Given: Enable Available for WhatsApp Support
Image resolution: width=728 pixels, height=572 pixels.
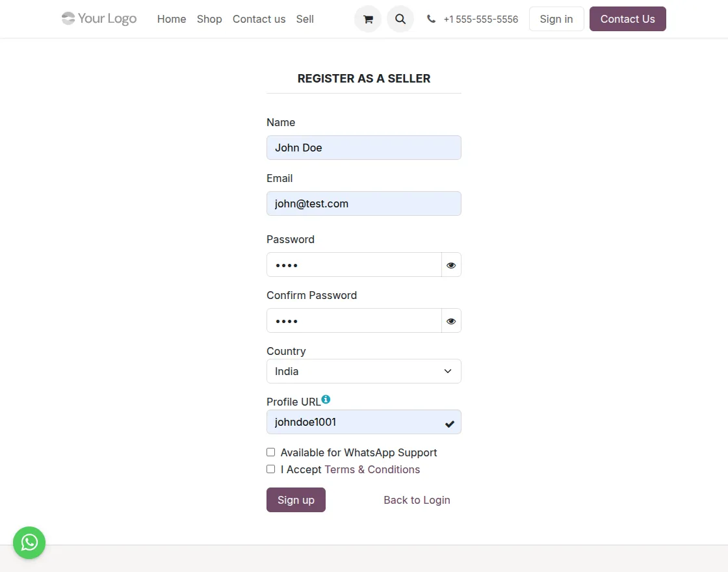Looking at the screenshot, I should click(x=271, y=452).
